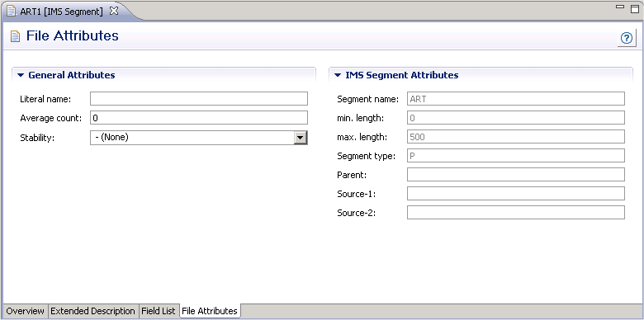Switch to the Extended Description tab

coord(92,311)
